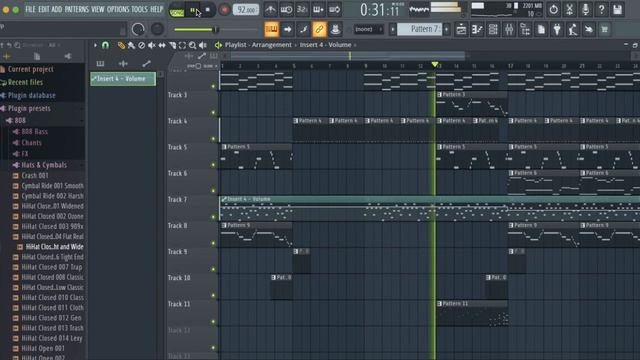Open the ADD menu
The height and width of the screenshot is (360, 640).
coord(57,9)
